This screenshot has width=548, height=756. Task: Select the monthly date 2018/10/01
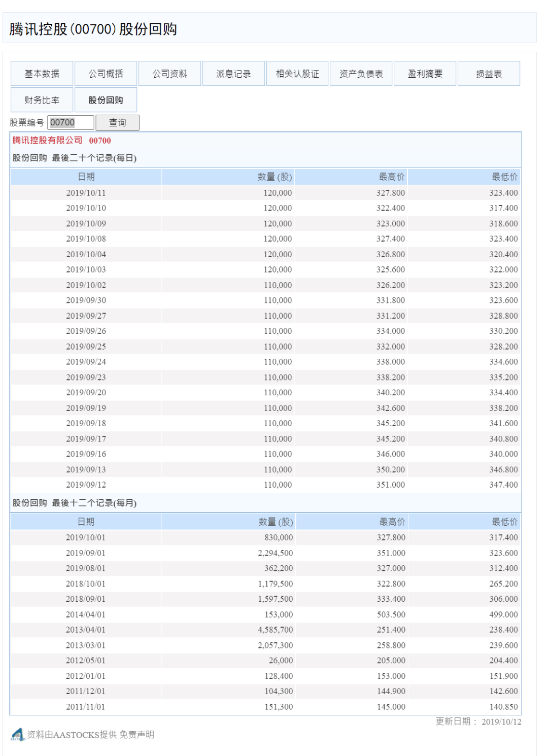86,584
